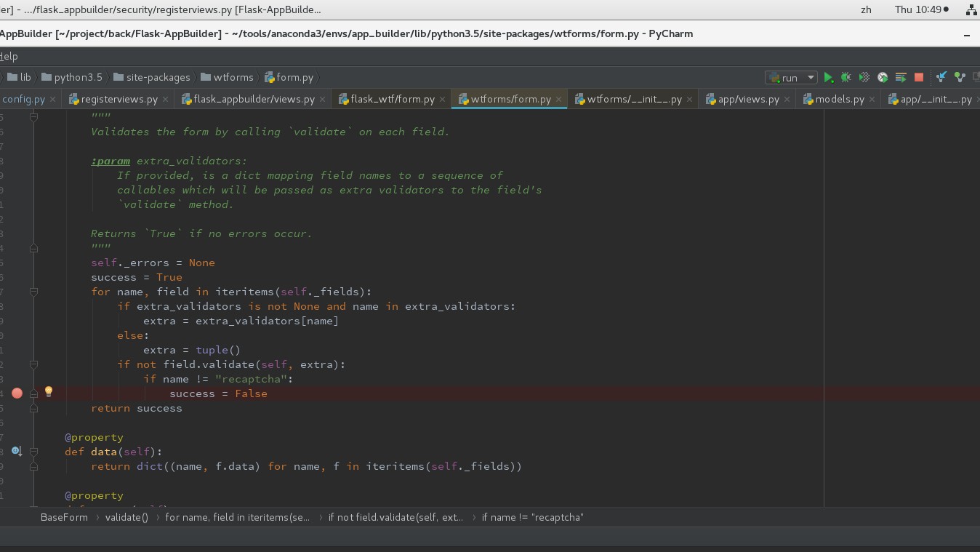Click 'Validates the form by calling' docstring line

coord(270,132)
